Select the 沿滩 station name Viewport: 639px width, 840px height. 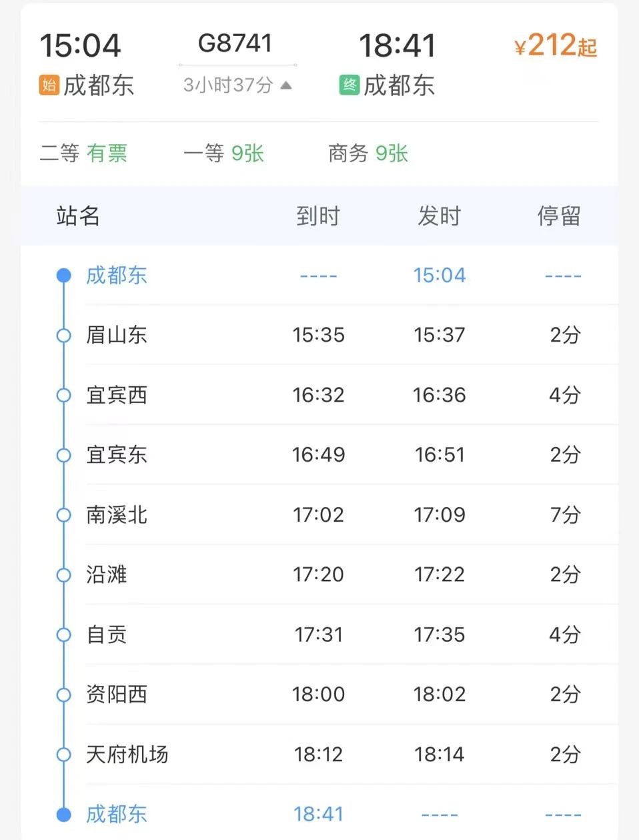coord(107,574)
